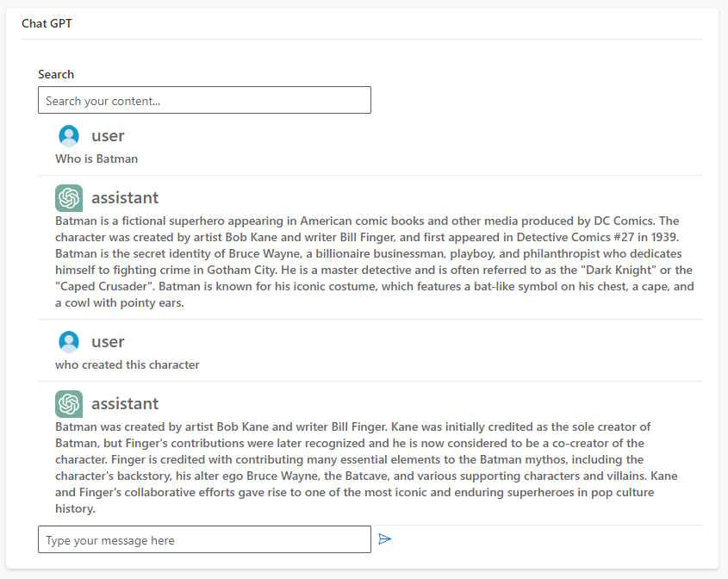This screenshot has height=579, width=728.
Task: Click the first user name label
Action: [108, 135]
